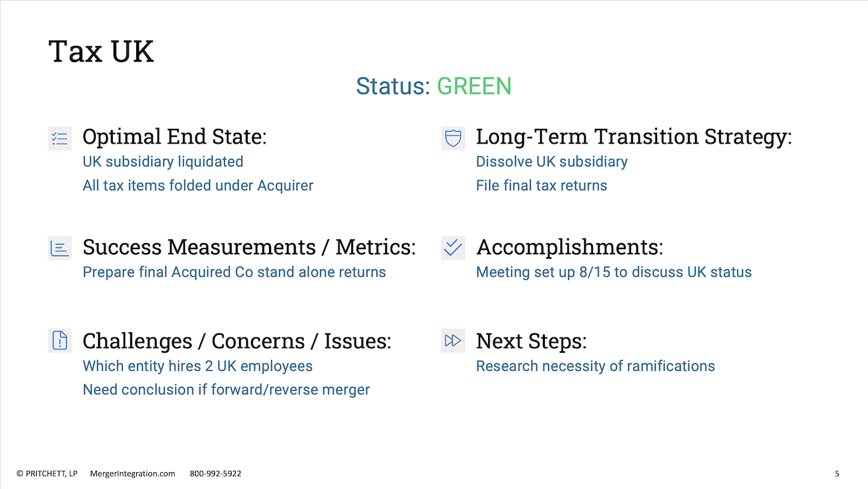Select the Next Steps heading
Viewport: 868px width, 489px height.
click(x=531, y=341)
